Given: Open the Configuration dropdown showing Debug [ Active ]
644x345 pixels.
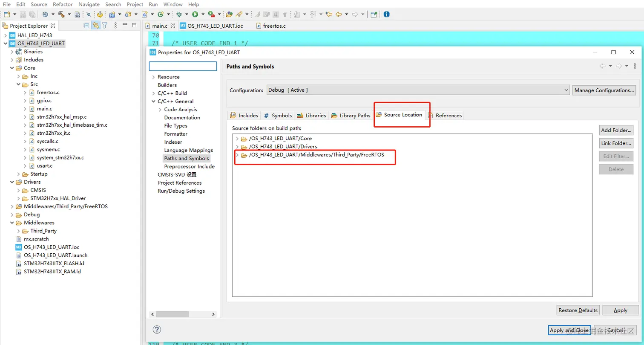Looking at the screenshot, I should pyautogui.click(x=418, y=90).
